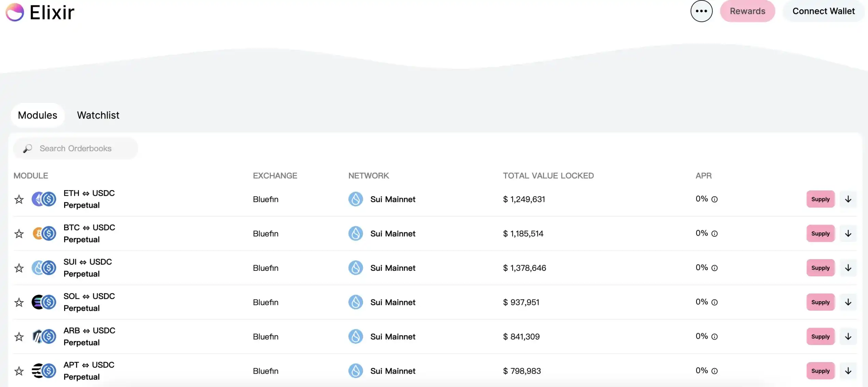Screen dimensions: 868x387
Task: Expand SUI-USDC row details arrow
Action: 848,268
